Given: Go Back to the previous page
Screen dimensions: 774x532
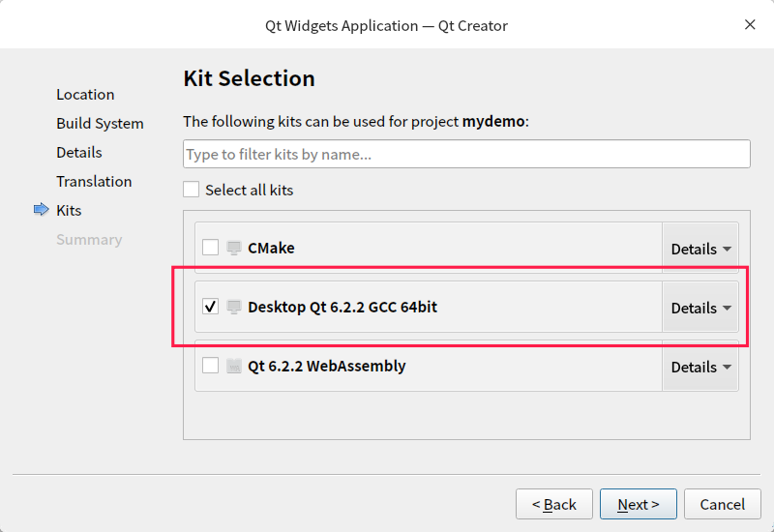Looking at the screenshot, I should [x=554, y=504].
